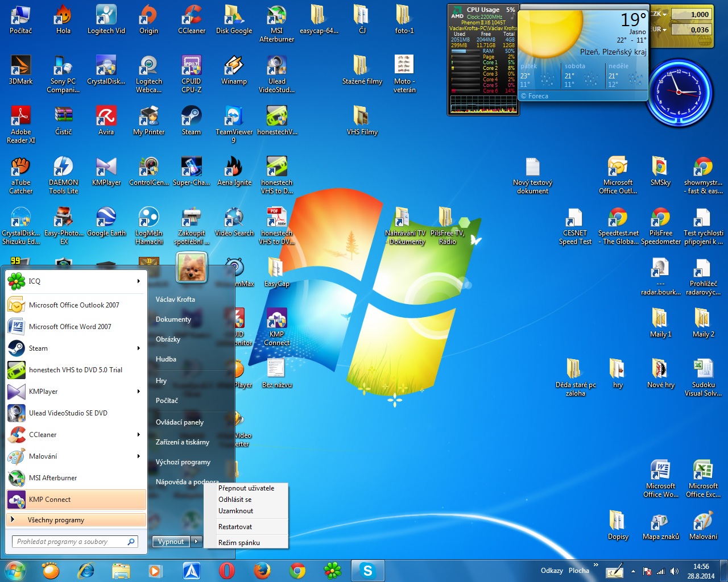
Task: Choose Odhlásit se from shutdown menu
Action: coord(246,499)
